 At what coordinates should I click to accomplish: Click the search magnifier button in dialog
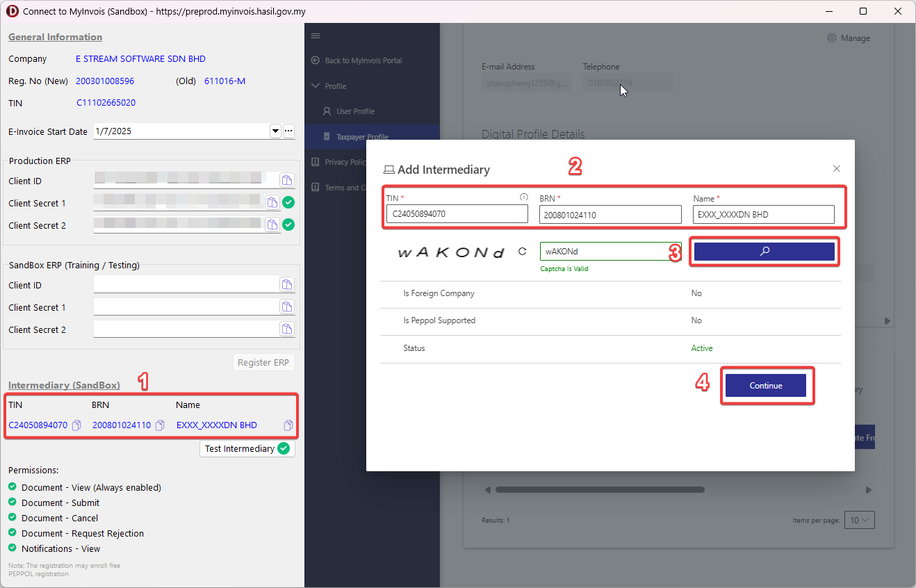coord(764,252)
